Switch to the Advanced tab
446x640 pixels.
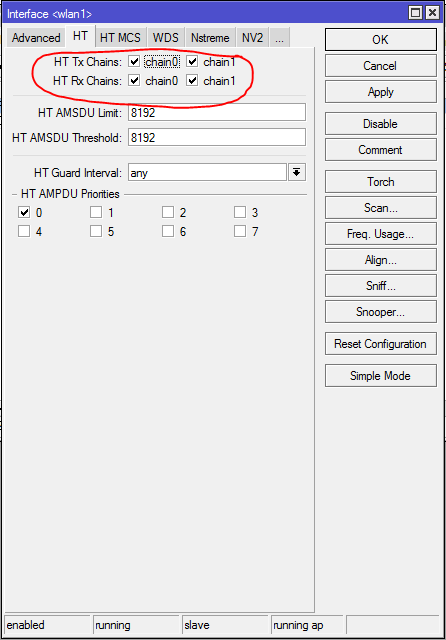point(36,38)
